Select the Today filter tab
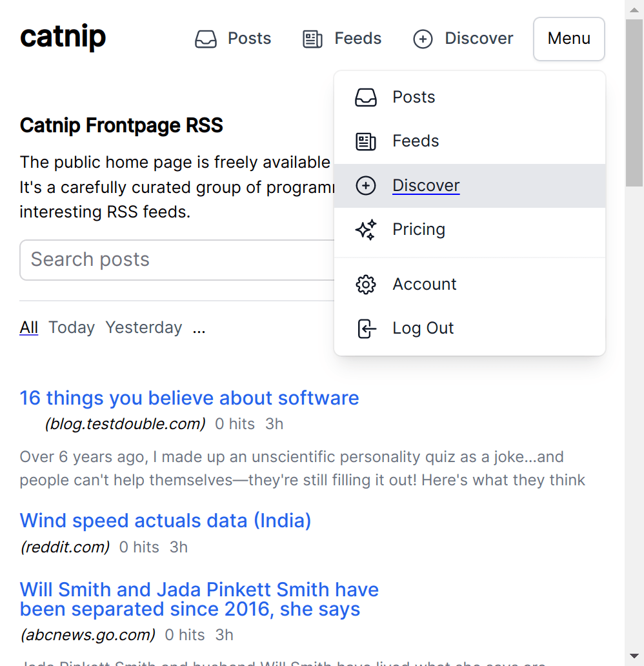Image resolution: width=644 pixels, height=666 pixels. click(72, 328)
